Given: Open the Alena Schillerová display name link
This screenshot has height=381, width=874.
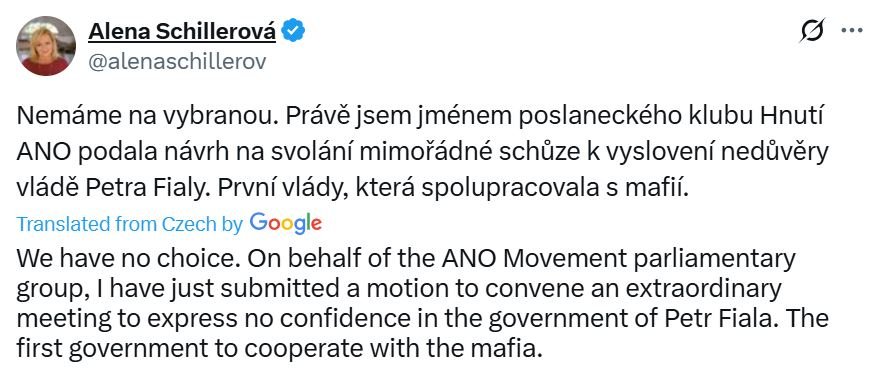Looking at the screenshot, I should (x=182, y=32).
